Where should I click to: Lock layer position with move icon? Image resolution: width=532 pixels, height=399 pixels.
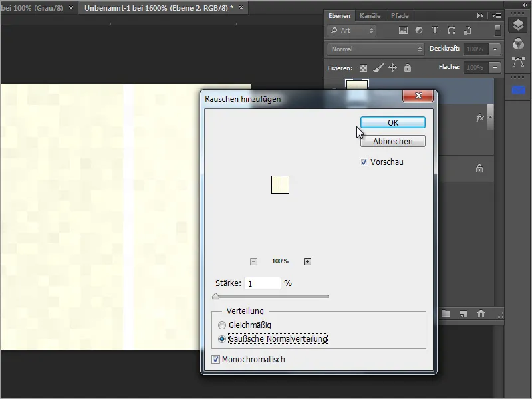[x=392, y=68]
